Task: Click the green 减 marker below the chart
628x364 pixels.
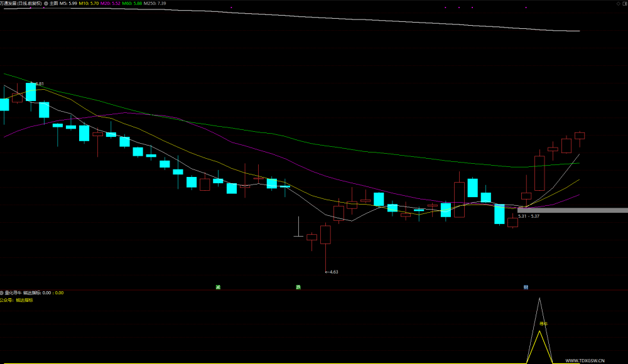Action: tap(218, 287)
